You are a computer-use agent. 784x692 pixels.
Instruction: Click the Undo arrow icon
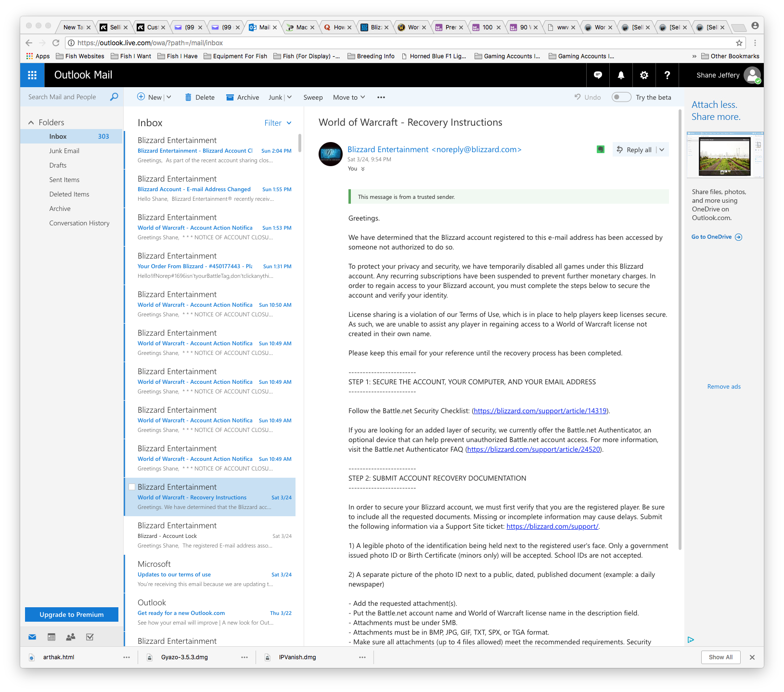click(x=578, y=97)
